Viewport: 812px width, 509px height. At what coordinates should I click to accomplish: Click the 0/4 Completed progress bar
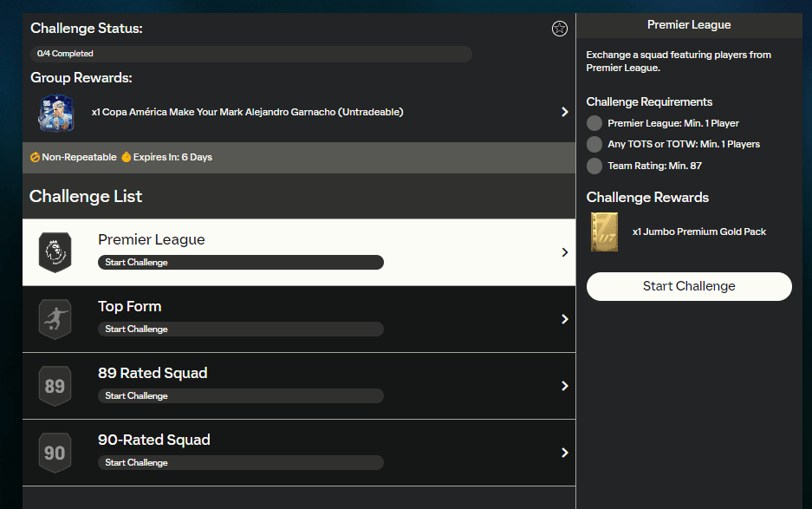tap(251, 54)
